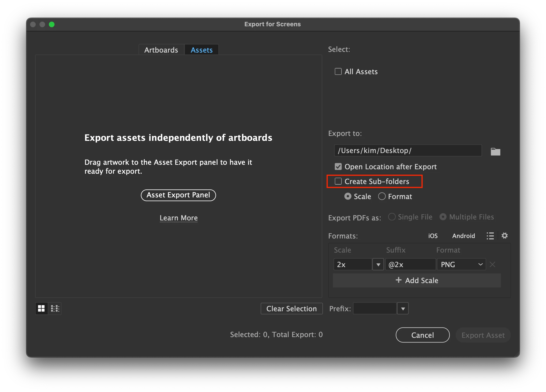This screenshot has width=546, height=392.
Task: Add iOS format presets
Action: pyautogui.click(x=433, y=236)
